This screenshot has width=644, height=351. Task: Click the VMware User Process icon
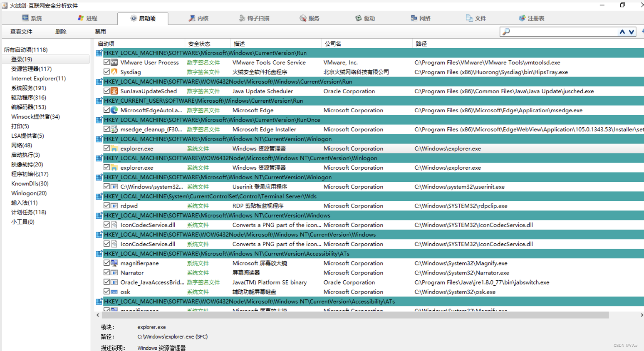click(x=114, y=62)
